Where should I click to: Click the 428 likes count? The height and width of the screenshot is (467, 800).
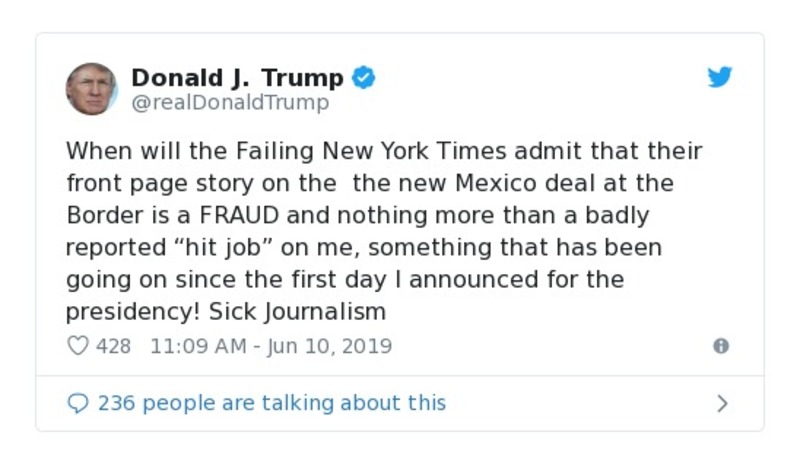coord(113,346)
